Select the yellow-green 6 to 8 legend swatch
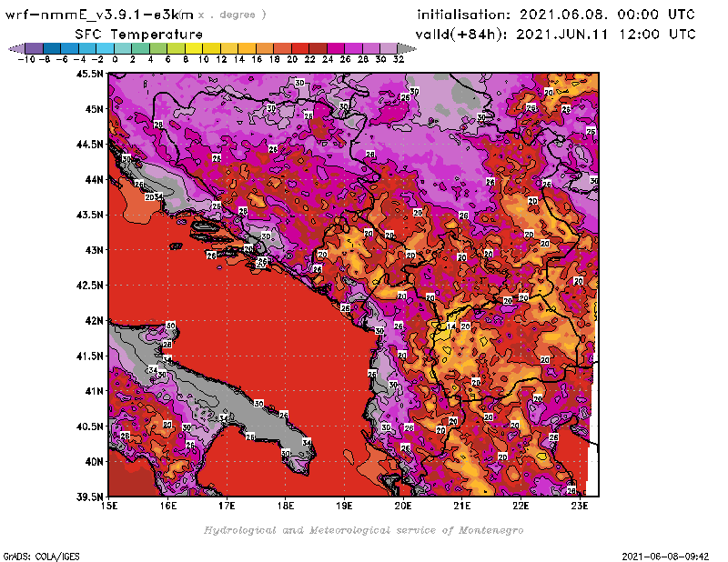 176,48
